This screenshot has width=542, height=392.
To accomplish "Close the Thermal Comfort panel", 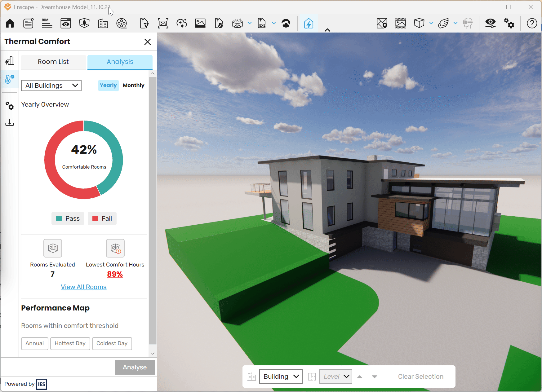I will [148, 42].
